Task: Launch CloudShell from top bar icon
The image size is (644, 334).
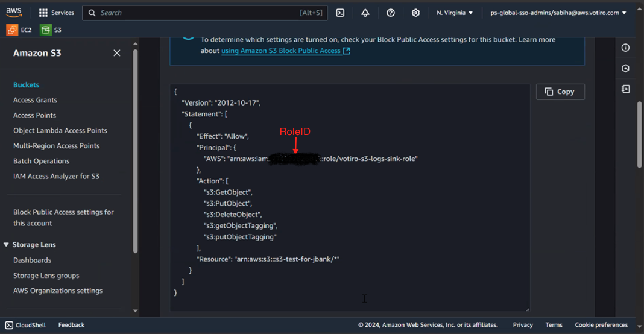Action: [x=340, y=13]
